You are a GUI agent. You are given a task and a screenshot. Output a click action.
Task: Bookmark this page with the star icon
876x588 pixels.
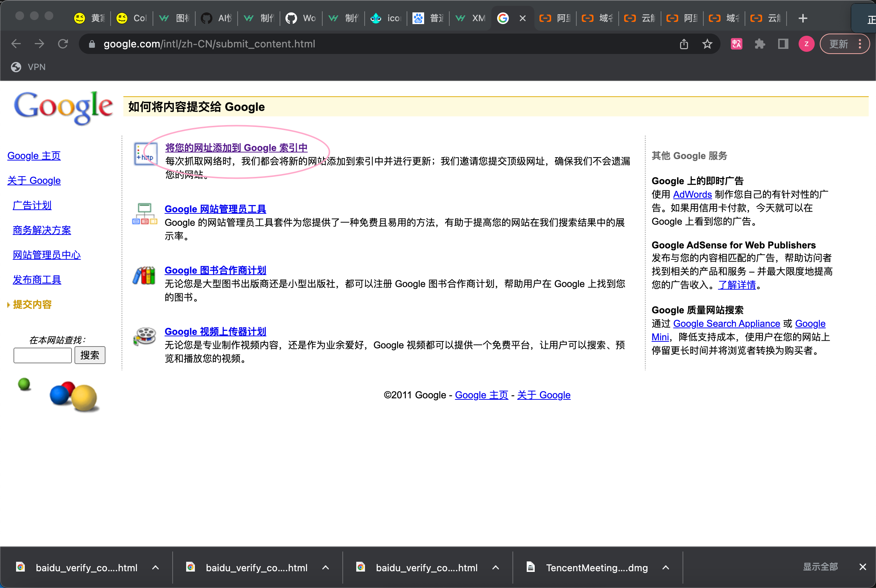pos(707,44)
